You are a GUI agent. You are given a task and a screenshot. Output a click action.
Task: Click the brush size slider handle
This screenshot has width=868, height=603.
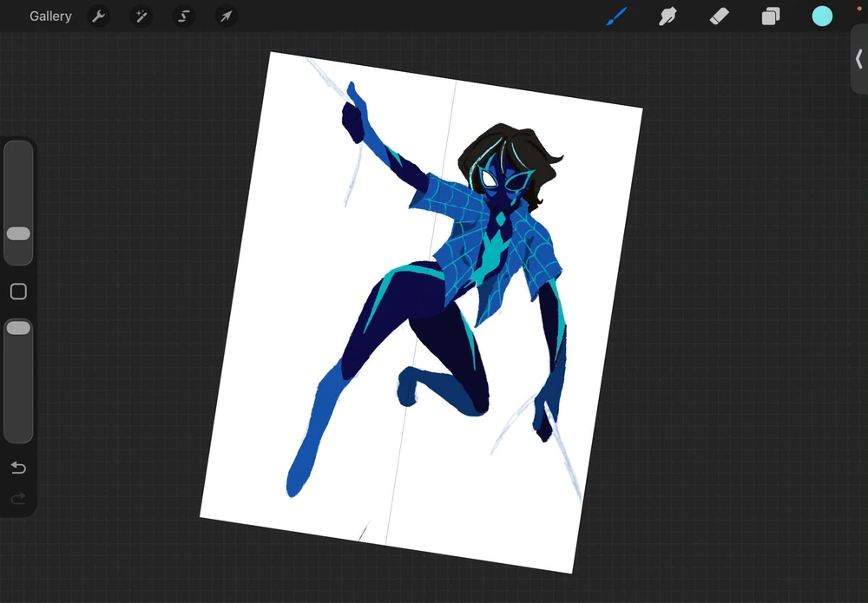(x=18, y=233)
